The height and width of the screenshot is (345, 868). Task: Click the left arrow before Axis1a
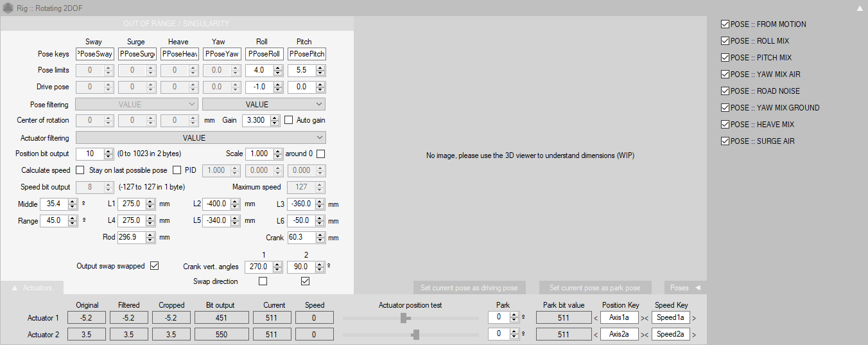coord(595,317)
